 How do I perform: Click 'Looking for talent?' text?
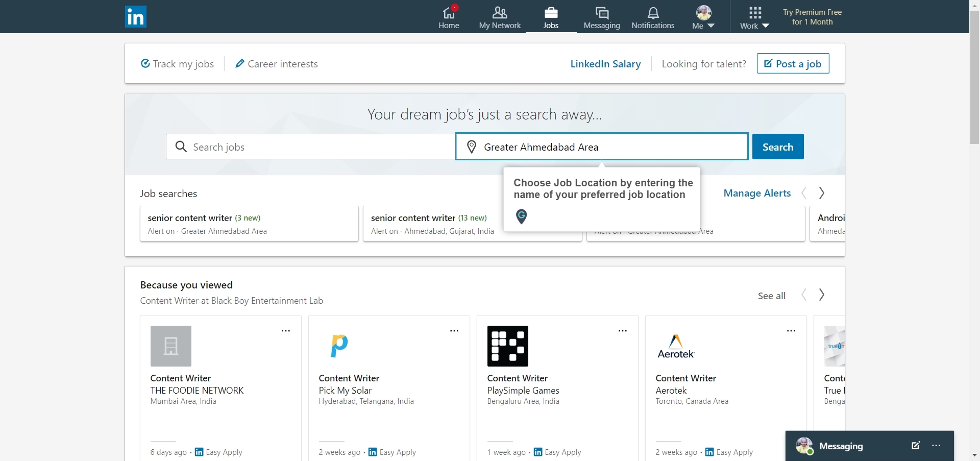coord(704,64)
